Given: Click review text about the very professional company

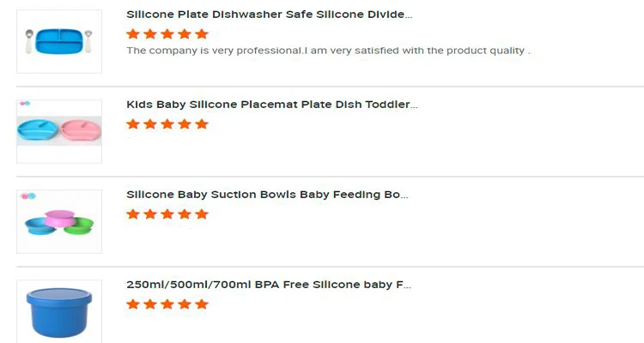Looking at the screenshot, I should (x=328, y=51).
